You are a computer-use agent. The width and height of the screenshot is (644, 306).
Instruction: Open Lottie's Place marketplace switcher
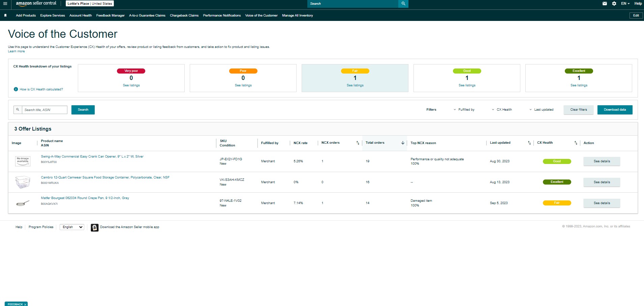tap(90, 4)
